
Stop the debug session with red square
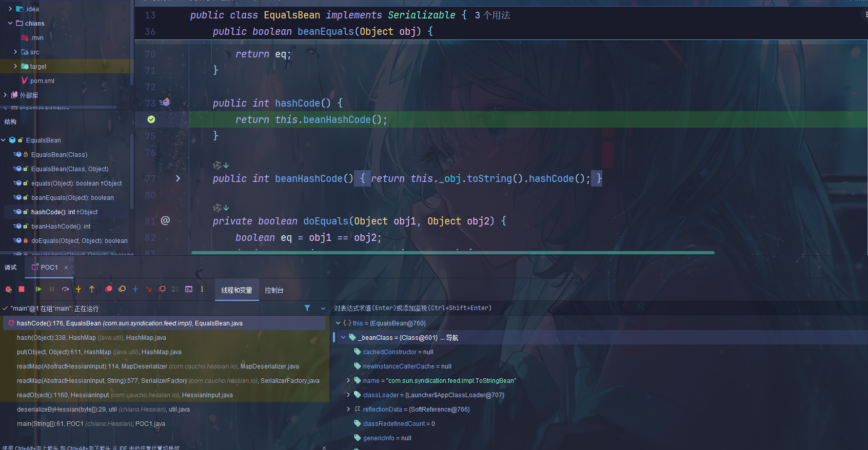[x=22, y=290]
